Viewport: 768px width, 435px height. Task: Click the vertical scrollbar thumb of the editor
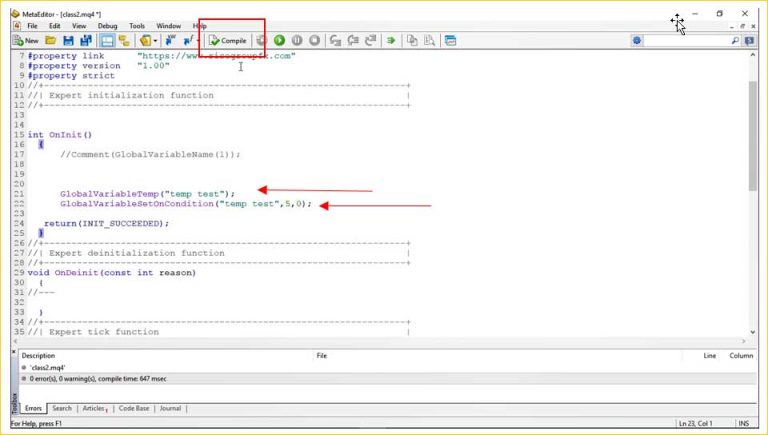(753, 136)
